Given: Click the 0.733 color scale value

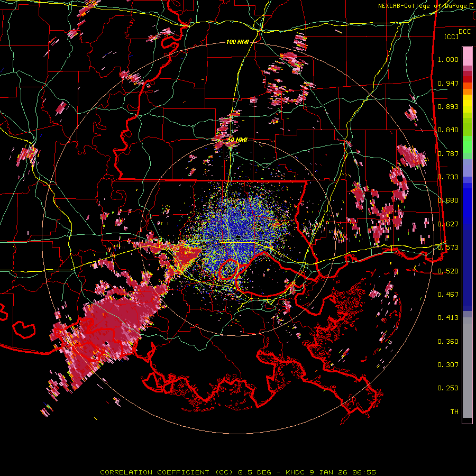Looking at the screenshot, I should (448, 177).
